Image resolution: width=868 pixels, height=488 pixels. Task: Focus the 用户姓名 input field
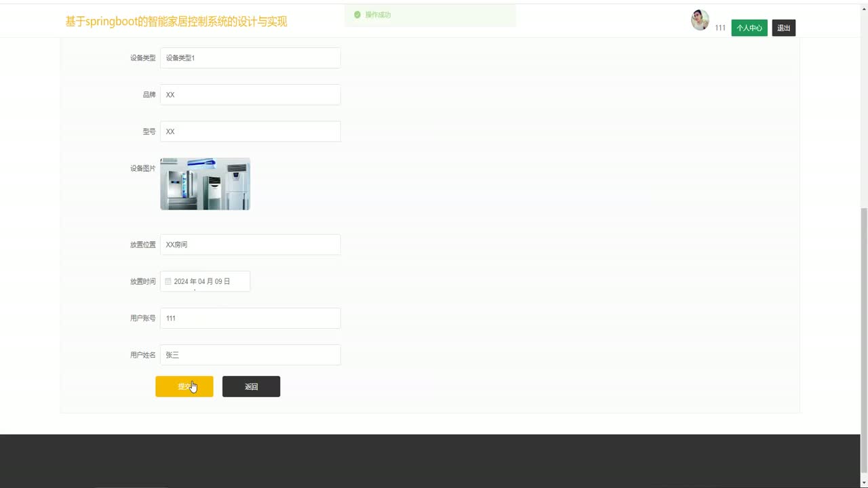click(x=250, y=355)
